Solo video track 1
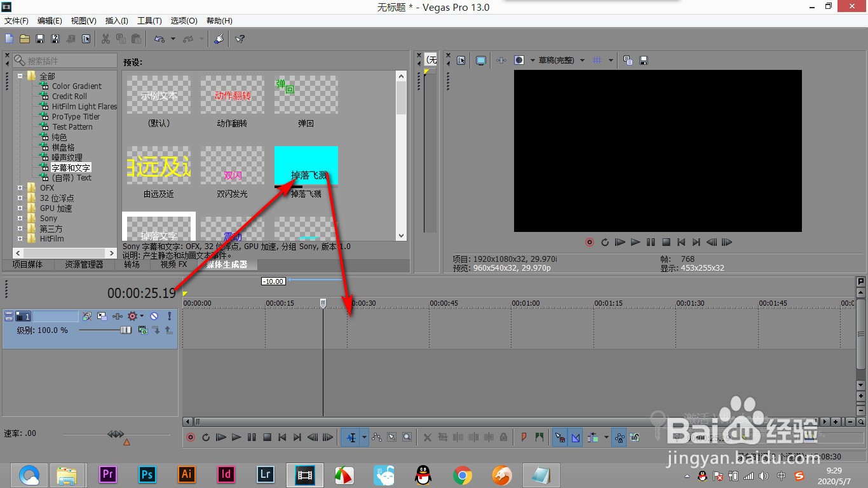Image resolution: width=868 pixels, height=488 pixels. coord(170,316)
